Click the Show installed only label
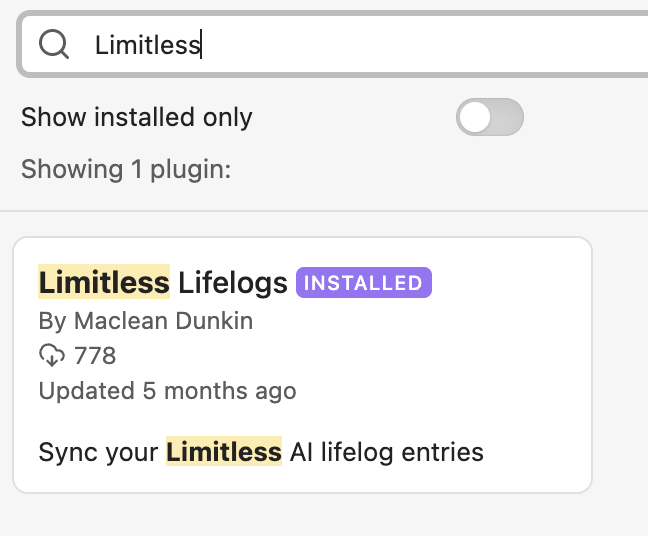The width and height of the screenshot is (648, 536). (x=137, y=117)
